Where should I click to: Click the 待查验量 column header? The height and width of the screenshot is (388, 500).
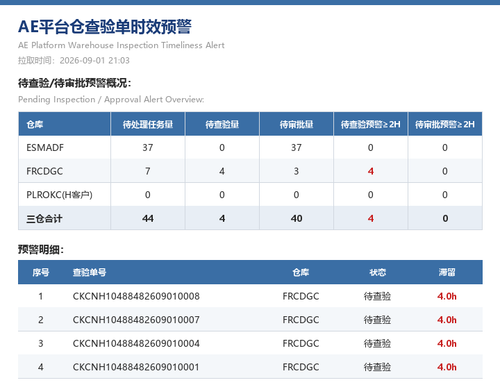(x=222, y=124)
